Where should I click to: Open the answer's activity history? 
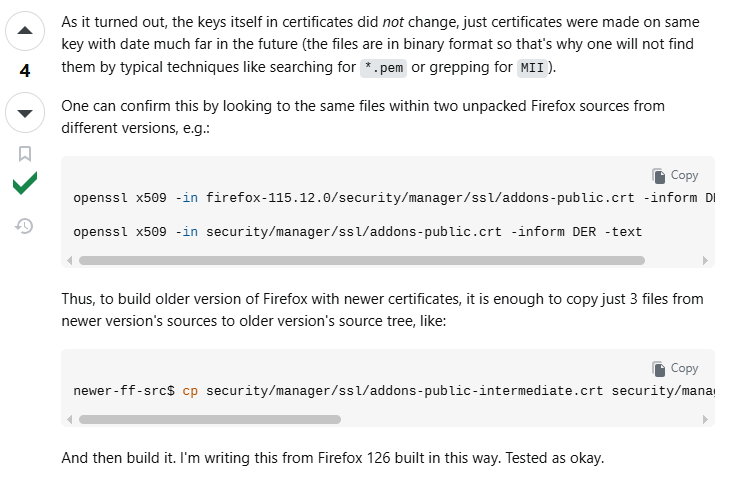pos(25,226)
